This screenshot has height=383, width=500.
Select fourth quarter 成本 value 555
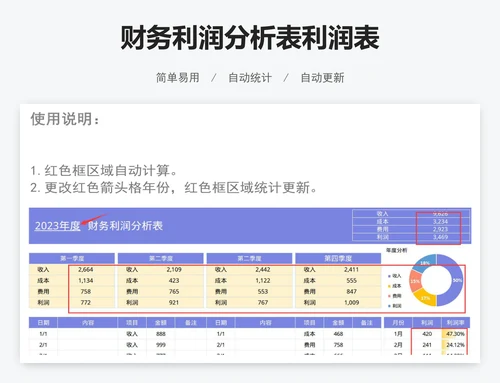tap(351, 281)
